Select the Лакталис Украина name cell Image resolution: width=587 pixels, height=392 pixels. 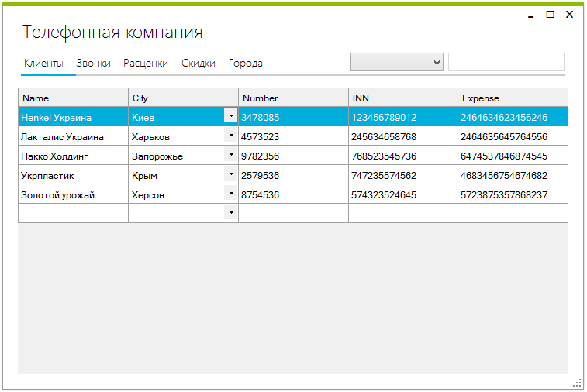coord(74,136)
